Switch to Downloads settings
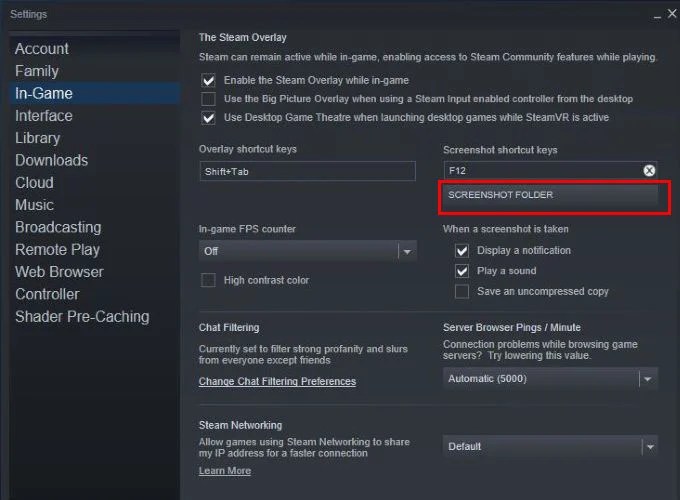680x500 pixels. pyautogui.click(x=52, y=160)
